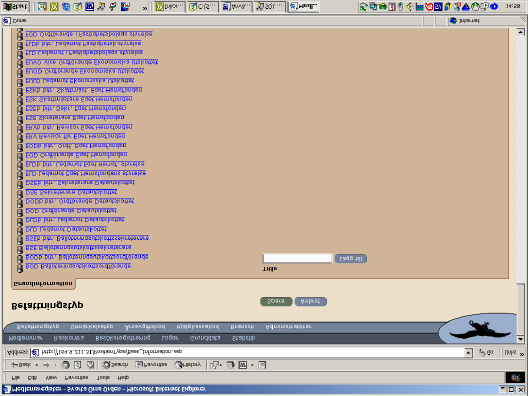This screenshot has height=396, width=528.
Task: Click the page's vertical scrollbar thumb
Action: (x=520, y=309)
